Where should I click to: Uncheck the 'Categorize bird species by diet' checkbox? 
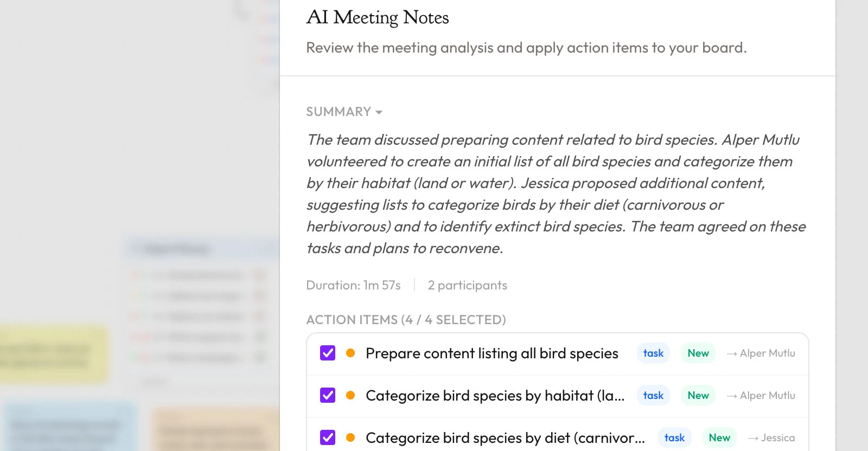(x=328, y=437)
